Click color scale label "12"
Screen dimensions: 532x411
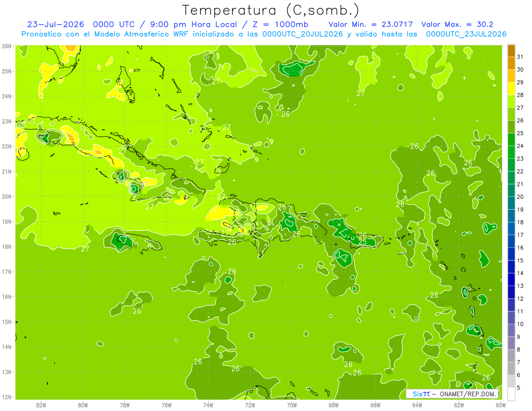[520, 298]
